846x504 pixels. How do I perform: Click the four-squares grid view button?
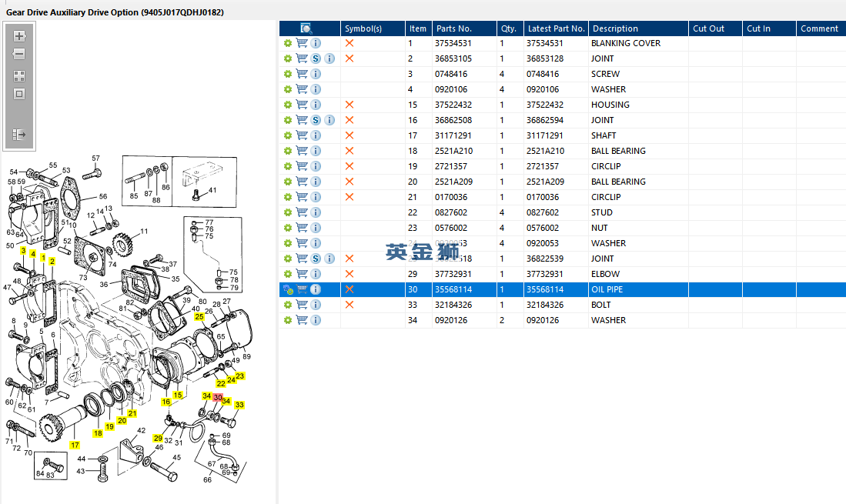pyautogui.click(x=19, y=76)
